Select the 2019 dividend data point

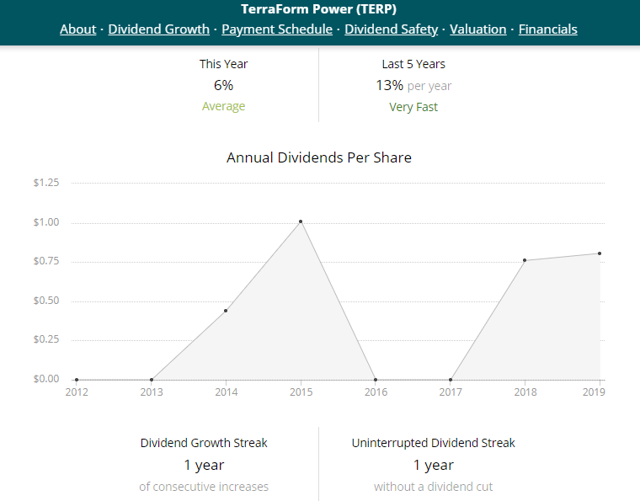pyautogui.click(x=599, y=254)
